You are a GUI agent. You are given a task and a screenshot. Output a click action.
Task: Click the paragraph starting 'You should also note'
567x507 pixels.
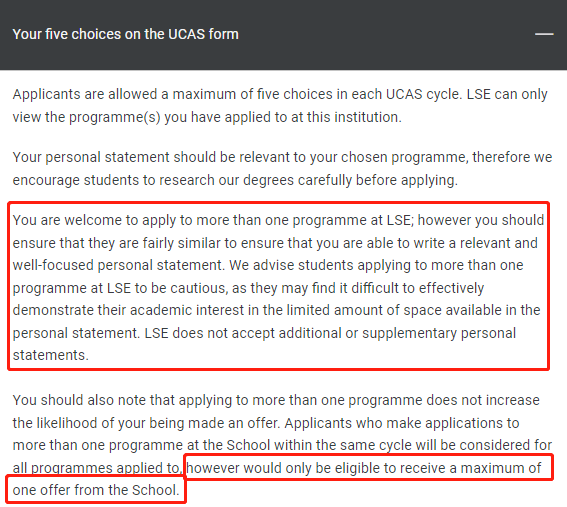pyautogui.click(x=282, y=445)
